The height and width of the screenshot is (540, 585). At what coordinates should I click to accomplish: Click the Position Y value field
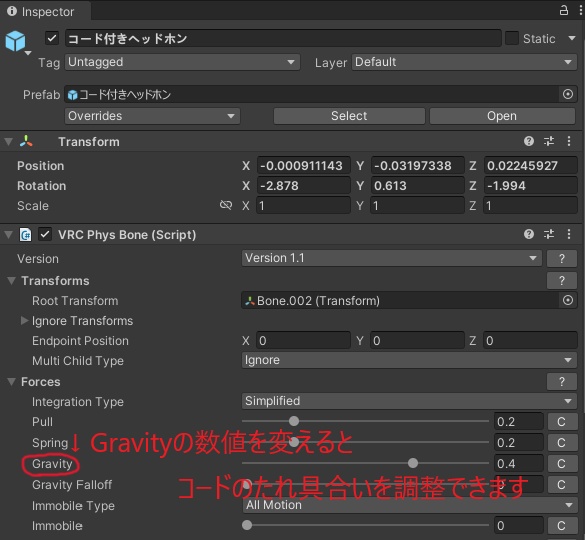417,166
